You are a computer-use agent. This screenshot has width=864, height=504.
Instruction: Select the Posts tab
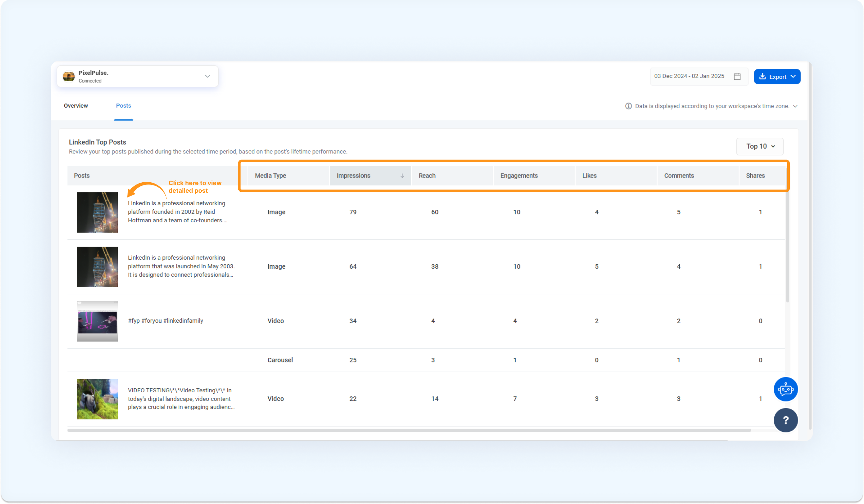[123, 106]
